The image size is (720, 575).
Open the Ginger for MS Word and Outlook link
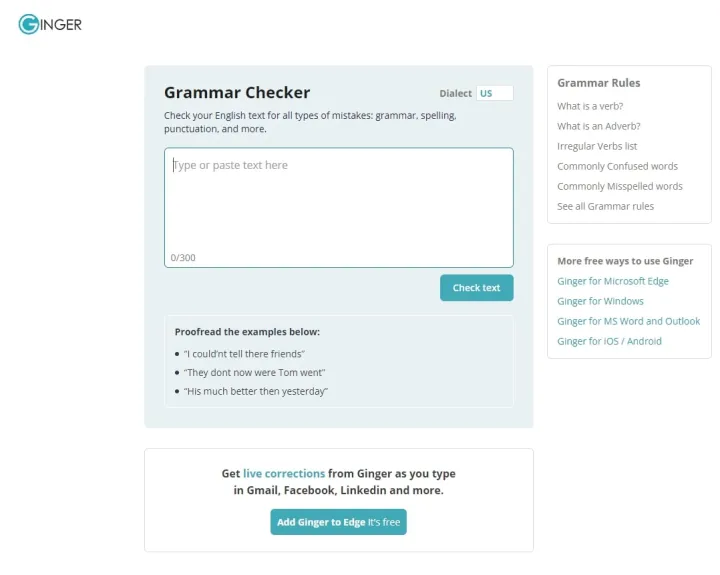[629, 321]
